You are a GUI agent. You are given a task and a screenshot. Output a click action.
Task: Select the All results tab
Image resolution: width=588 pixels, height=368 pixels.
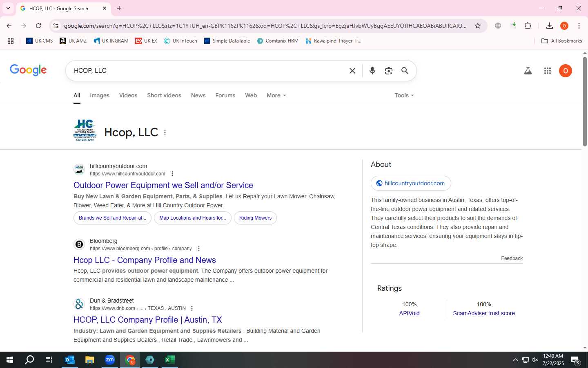(x=77, y=95)
